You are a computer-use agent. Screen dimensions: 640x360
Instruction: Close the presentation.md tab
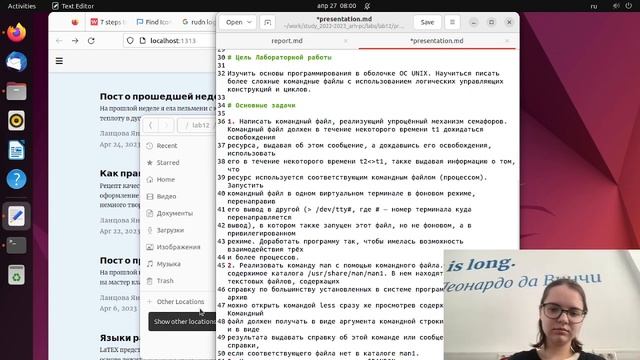click(x=507, y=41)
